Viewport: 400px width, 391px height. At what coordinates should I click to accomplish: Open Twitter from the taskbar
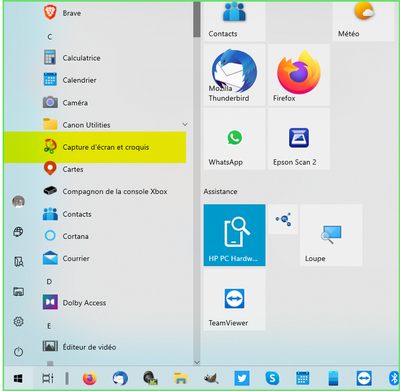click(x=242, y=378)
